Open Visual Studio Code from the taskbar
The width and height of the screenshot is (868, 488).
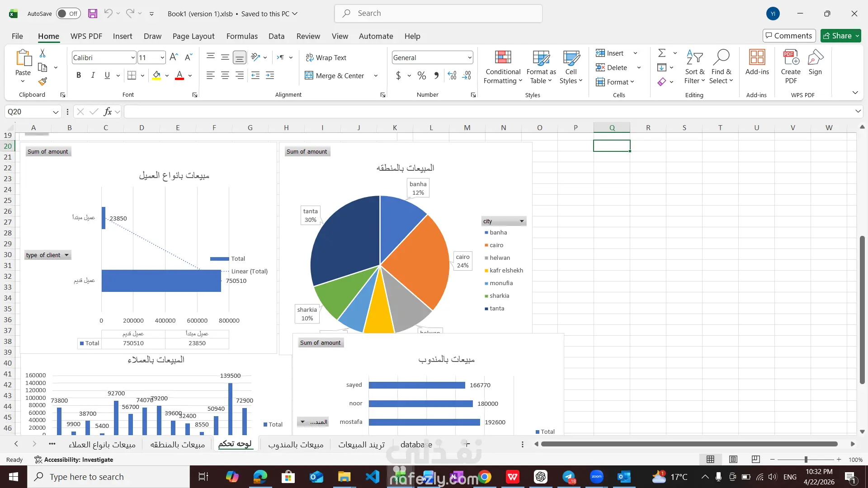coord(373,477)
